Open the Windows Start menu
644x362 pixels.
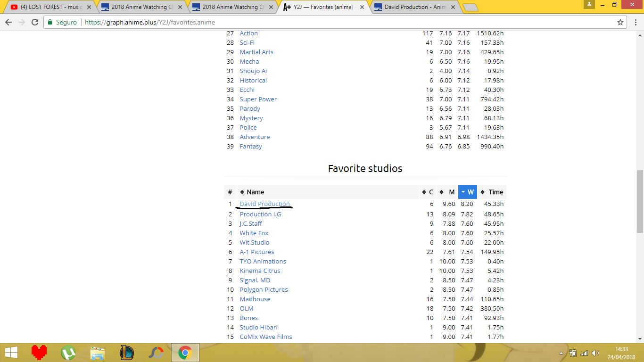[x=11, y=352]
